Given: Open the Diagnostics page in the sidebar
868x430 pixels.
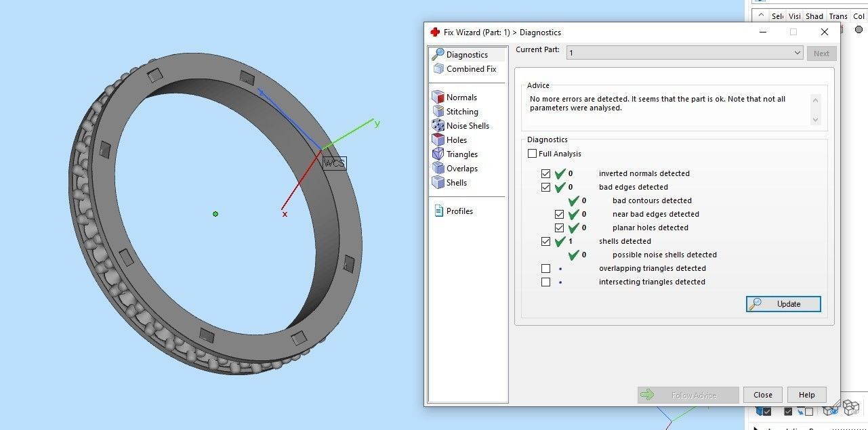Looking at the screenshot, I should click(467, 54).
